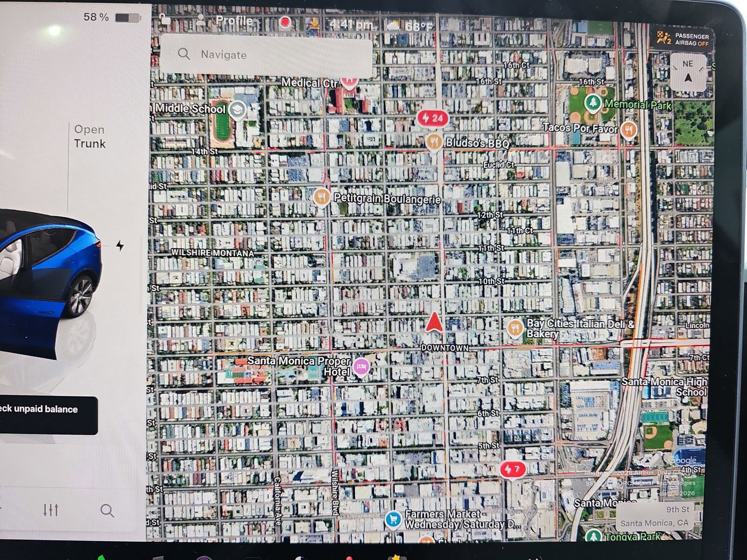The height and width of the screenshot is (560, 747).
Task: Tap the Euclid Ct street label
Action: [498, 165]
